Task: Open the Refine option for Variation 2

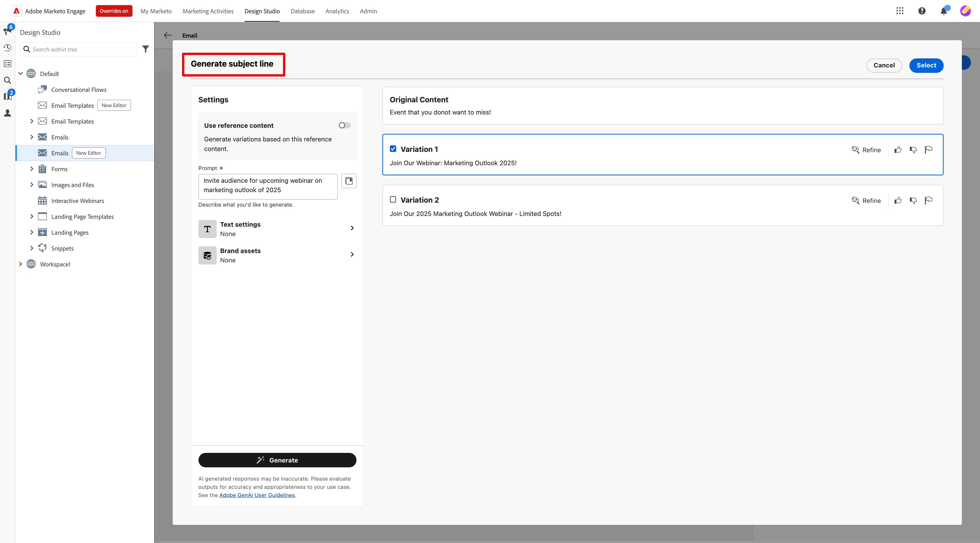Action: click(867, 200)
